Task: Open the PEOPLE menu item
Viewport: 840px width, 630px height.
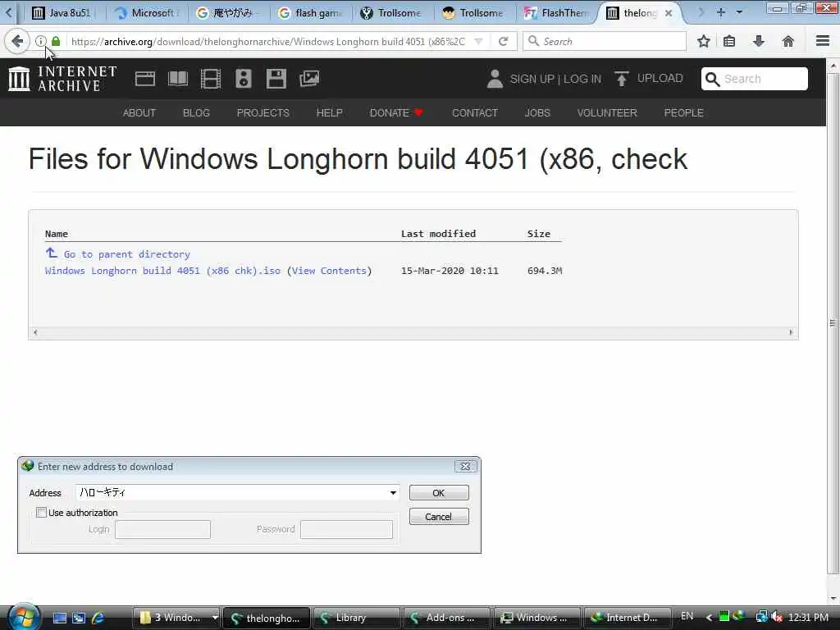Action: pos(683,113)
